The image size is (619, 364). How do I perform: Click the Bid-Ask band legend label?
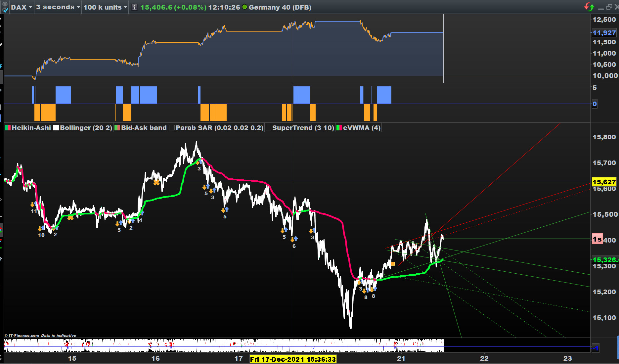pos(144,128)
